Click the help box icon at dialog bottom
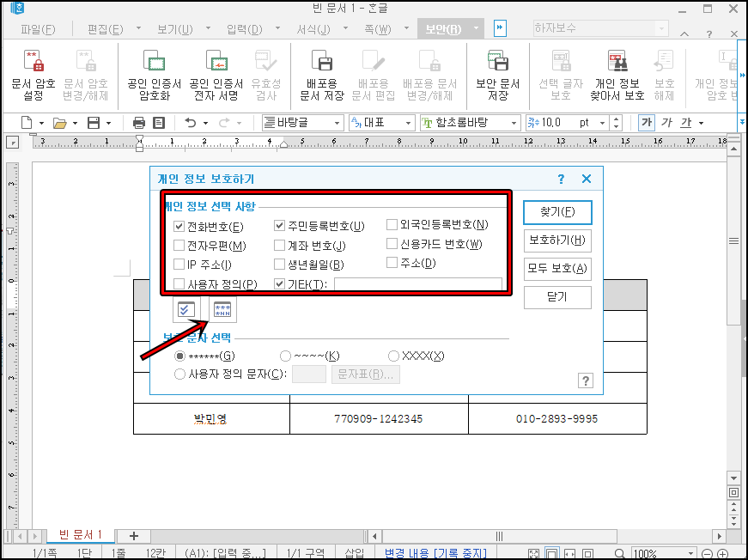This screenshot has height=560, width=748. (x=586, y=380)
